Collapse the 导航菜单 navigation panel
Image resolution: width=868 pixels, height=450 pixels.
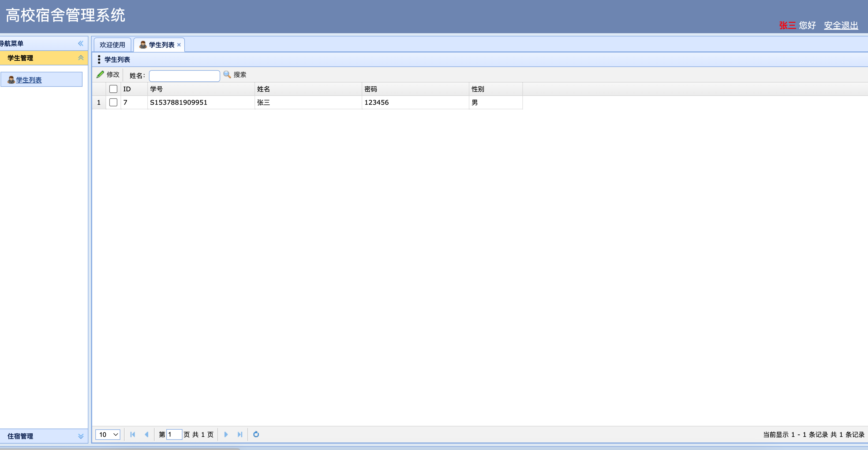tap(81, 43)
